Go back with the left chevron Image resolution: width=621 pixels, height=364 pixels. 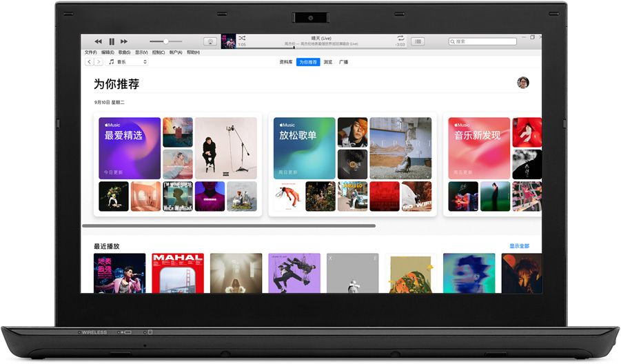click(90, 62)
